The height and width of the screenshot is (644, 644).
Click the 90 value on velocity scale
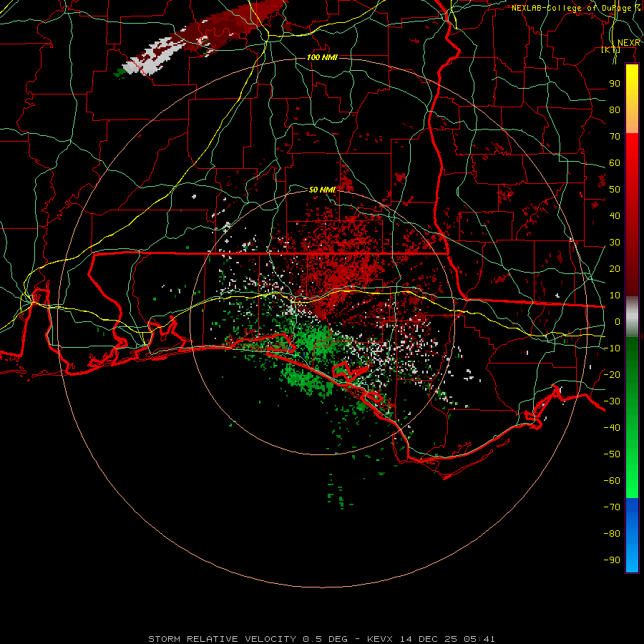coord(615,84)
